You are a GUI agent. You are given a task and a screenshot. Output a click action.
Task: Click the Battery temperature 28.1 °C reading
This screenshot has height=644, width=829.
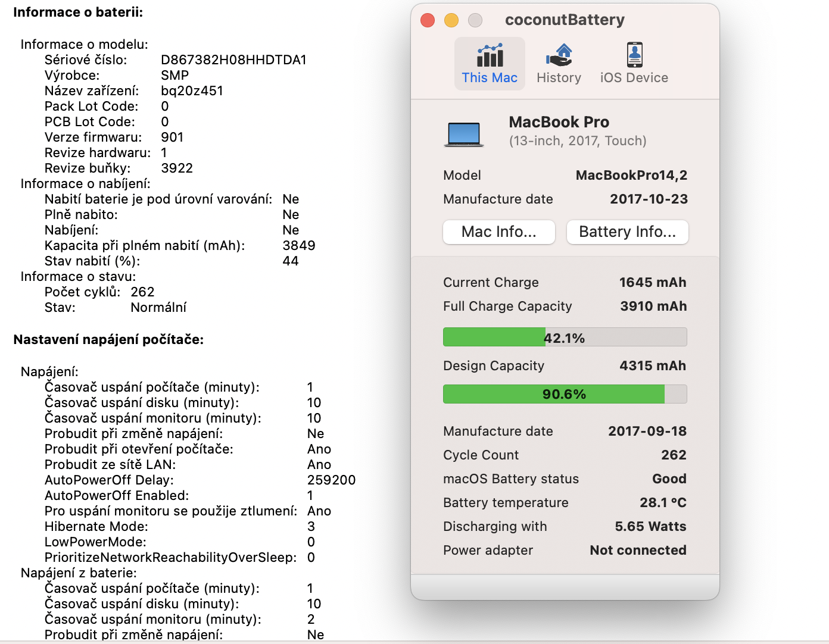663,503
